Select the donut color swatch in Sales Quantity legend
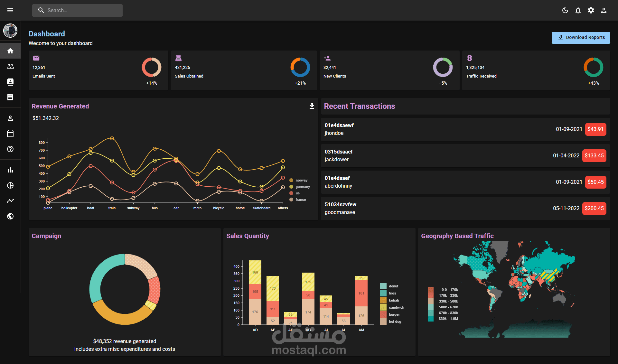The width and height of the screenshot is (618, 364). coord(383,286)
